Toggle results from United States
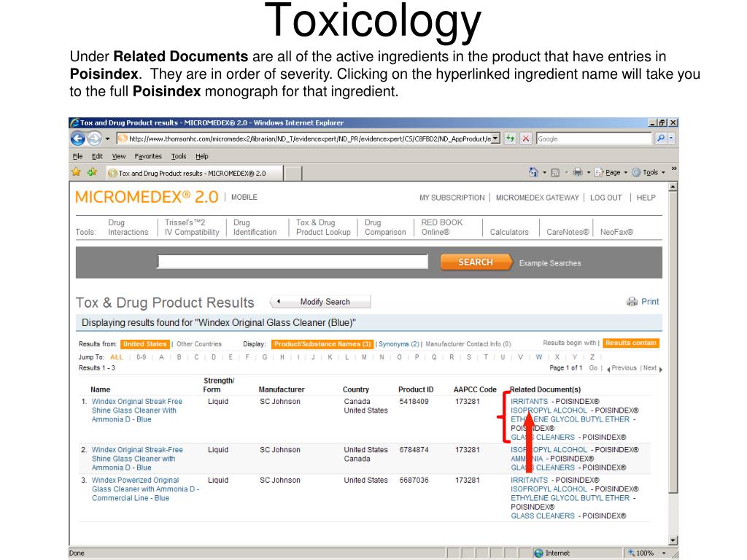The height and width of the screenshot is (560, 747). click(x=145, y=344)
